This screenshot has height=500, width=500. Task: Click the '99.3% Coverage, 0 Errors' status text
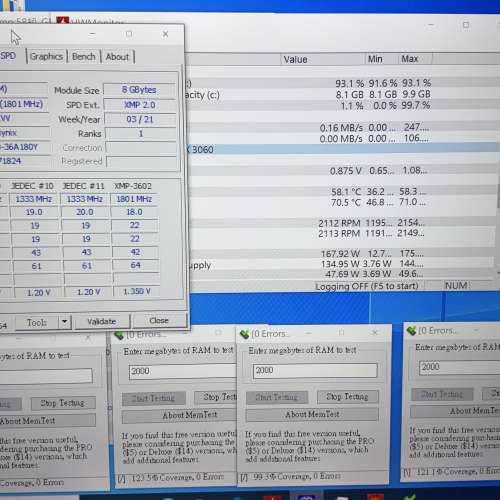[297, 476]
